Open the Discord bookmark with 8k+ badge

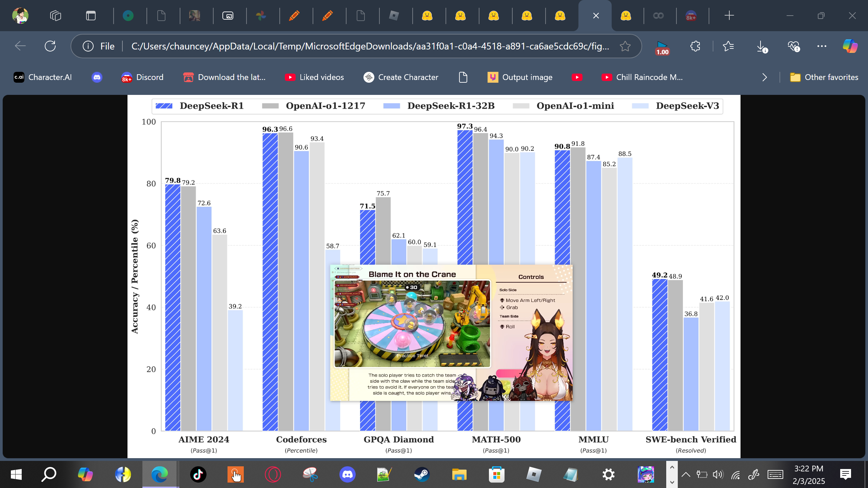tap(142, 77)
